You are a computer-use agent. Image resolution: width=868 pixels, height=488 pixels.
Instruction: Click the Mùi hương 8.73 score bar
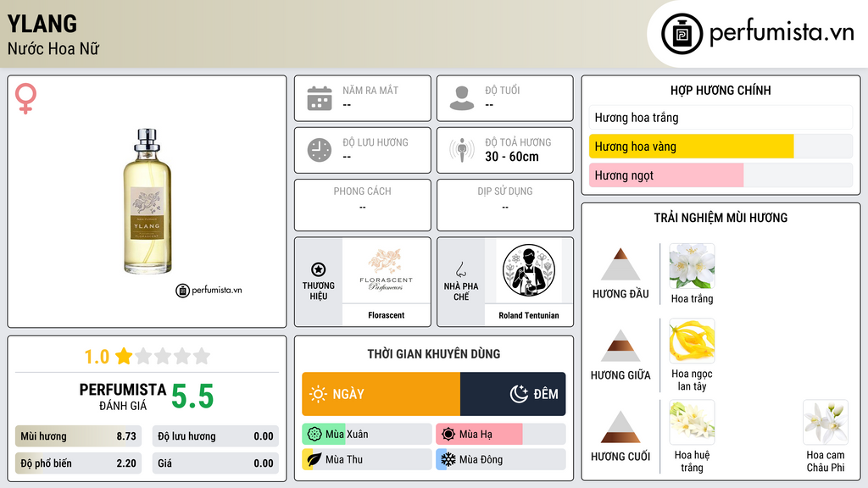(x=78, y=436)
